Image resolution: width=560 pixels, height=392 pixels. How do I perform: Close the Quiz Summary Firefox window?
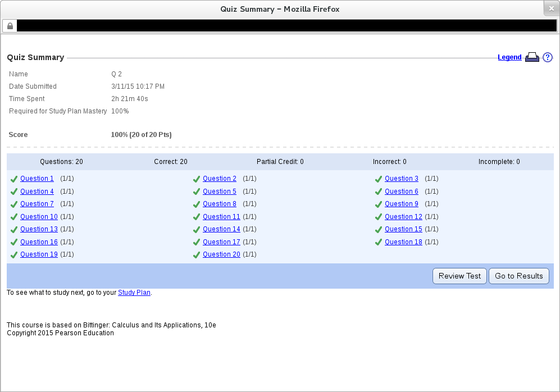[x=552, y=8]
